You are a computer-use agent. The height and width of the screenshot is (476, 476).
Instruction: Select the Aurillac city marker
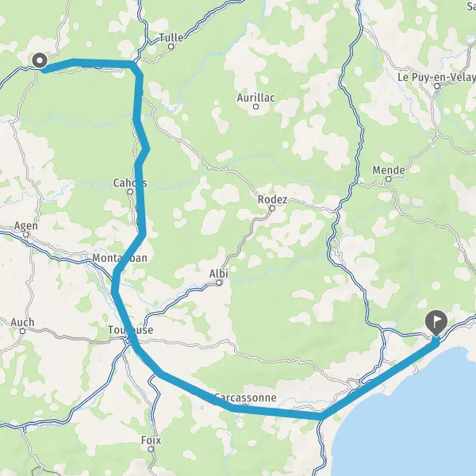pos(256,106)
